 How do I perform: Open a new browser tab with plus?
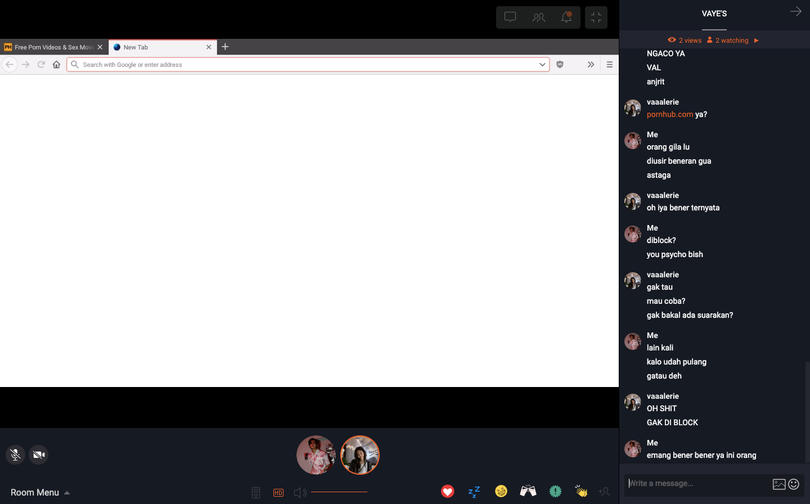(x=225, y=47)
